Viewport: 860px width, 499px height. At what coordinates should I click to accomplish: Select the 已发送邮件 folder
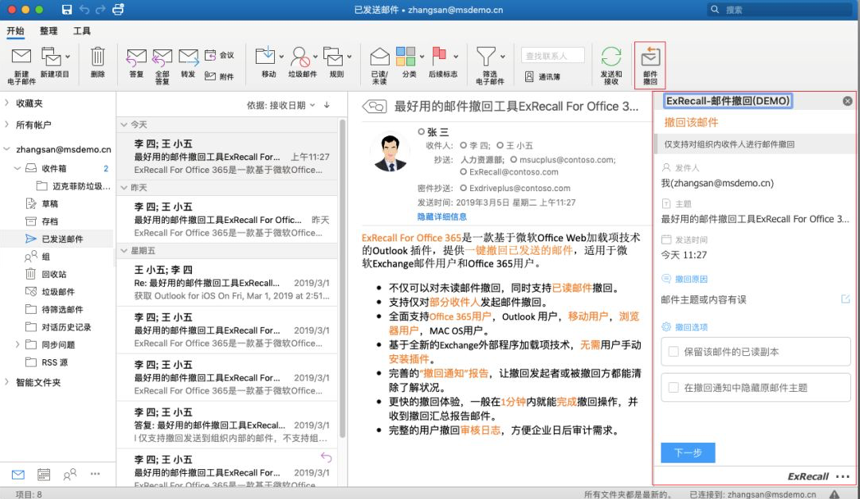click(57, 239)
